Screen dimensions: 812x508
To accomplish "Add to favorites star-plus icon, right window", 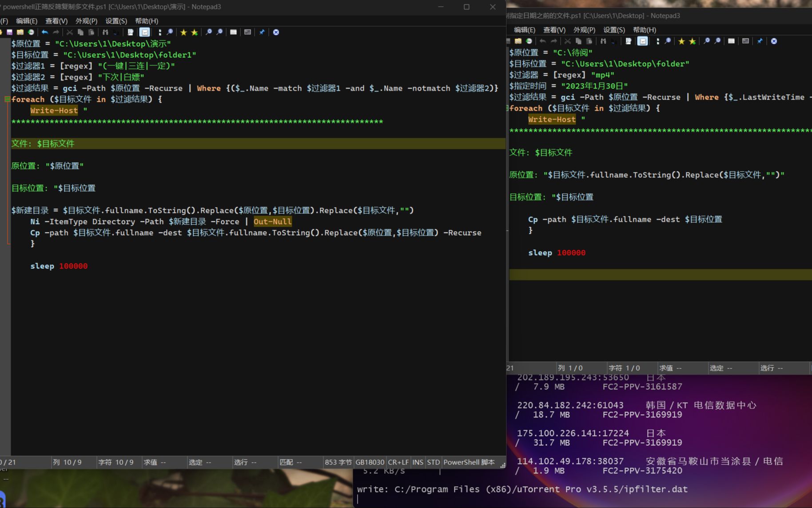I will coord(692,41).
